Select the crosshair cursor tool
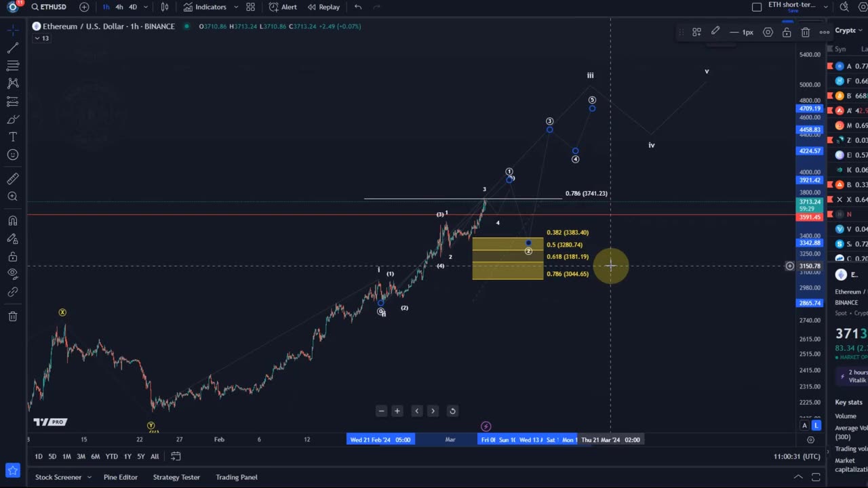 [x=13, y=30]
